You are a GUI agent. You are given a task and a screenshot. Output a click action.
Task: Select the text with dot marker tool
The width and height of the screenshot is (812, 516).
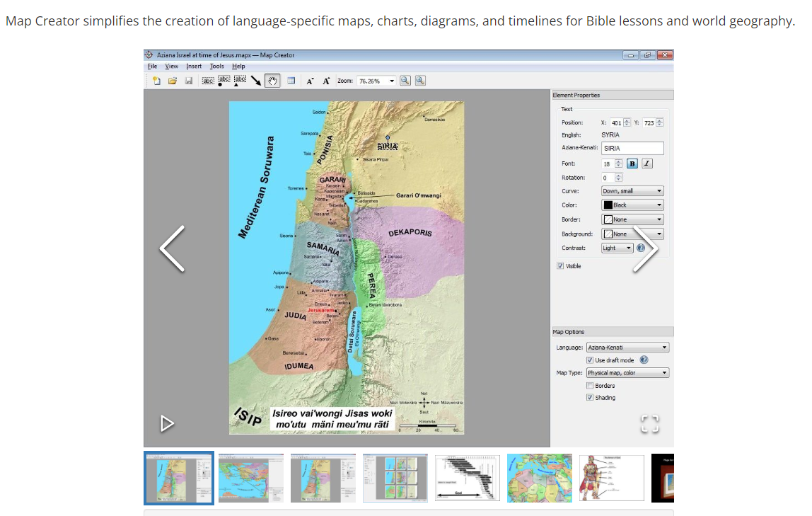[223, 80]
